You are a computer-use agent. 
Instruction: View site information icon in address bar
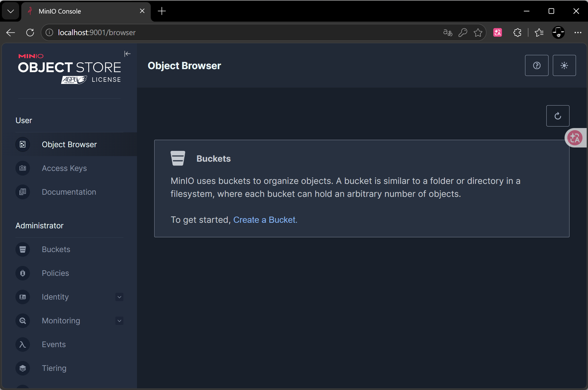[49, 32]
